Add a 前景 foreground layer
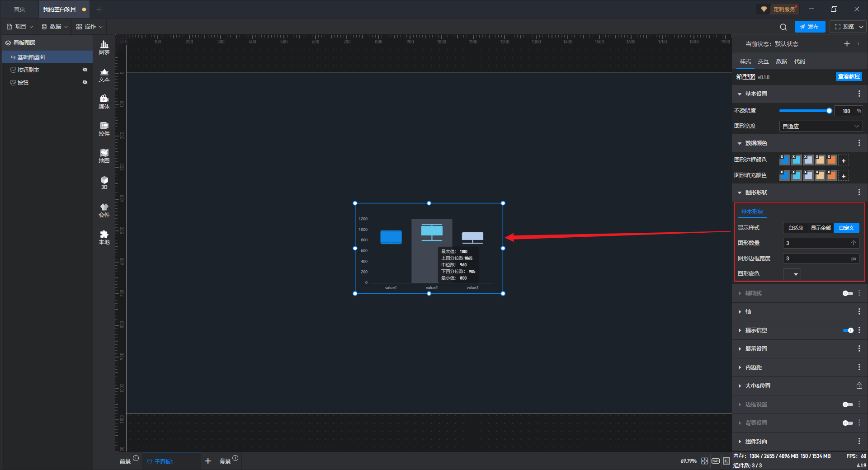This screenshot has width=868, height=470. (136, 458)
